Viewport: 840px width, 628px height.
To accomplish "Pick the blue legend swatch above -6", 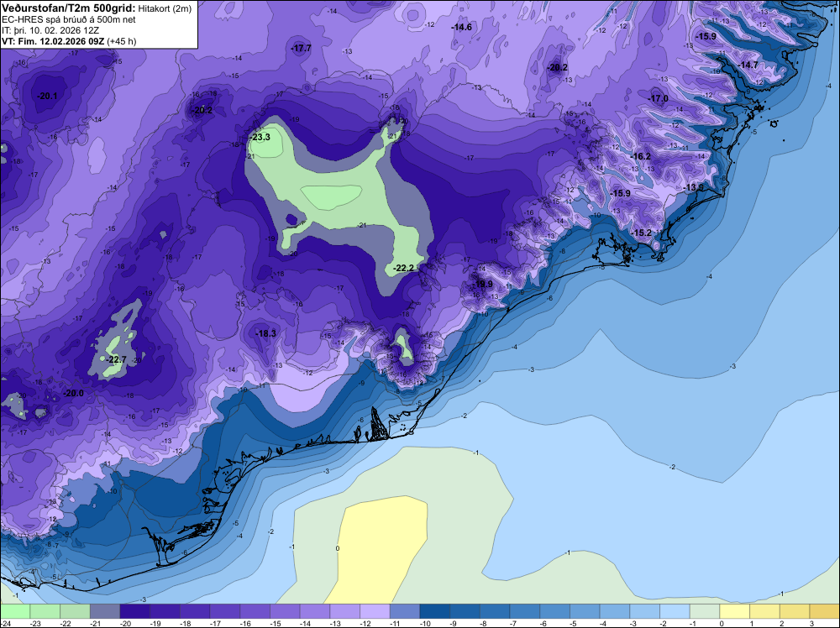I will [555, 611].
